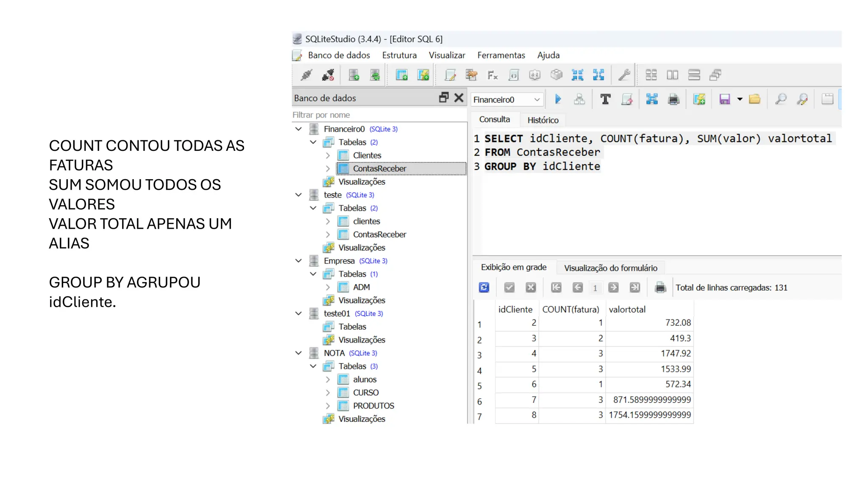Switch to the Histórico tab
The height and width of the screenshot is (488, 868).
542,120
